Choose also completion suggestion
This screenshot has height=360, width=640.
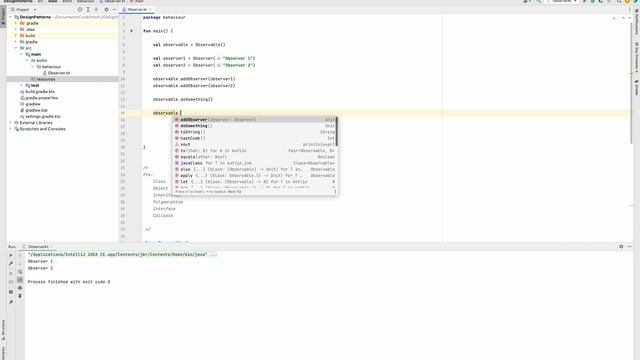[255, 169]
